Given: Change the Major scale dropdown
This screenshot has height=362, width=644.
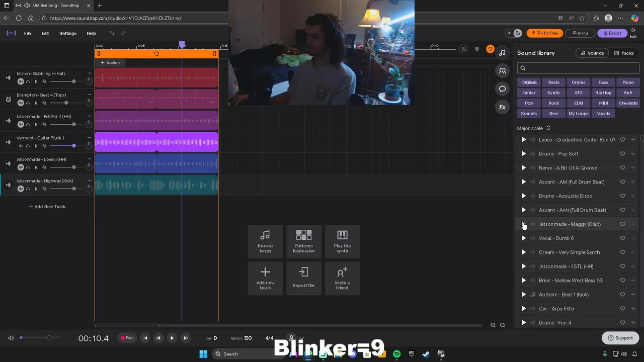Looking at the screenshot, I should pos(534,128).
